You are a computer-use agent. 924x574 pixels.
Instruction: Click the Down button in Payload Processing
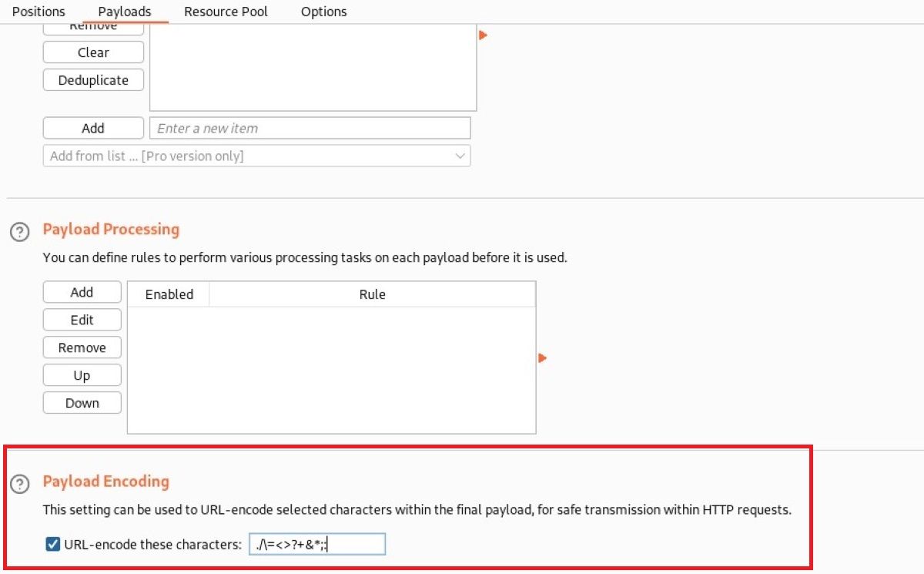point(82,402)
